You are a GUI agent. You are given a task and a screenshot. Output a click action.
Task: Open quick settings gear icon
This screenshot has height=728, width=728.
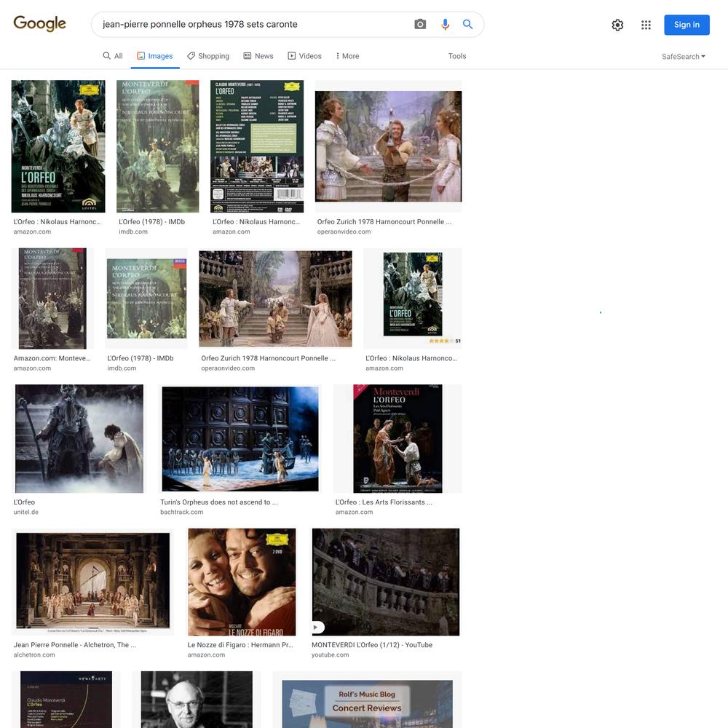(617, 25)
